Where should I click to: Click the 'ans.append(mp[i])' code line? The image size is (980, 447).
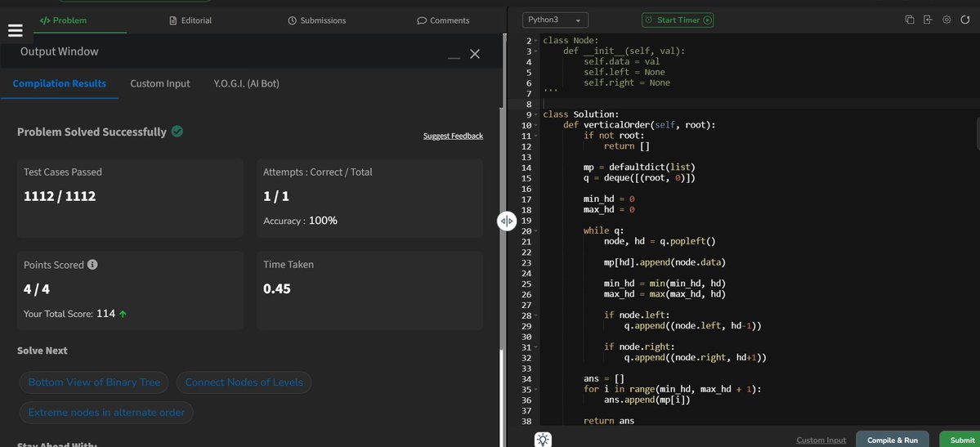coord(647,400)
